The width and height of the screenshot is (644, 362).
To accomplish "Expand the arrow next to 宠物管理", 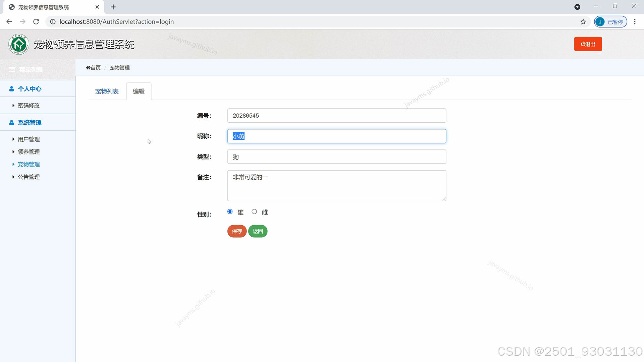I will click(13, 164).
